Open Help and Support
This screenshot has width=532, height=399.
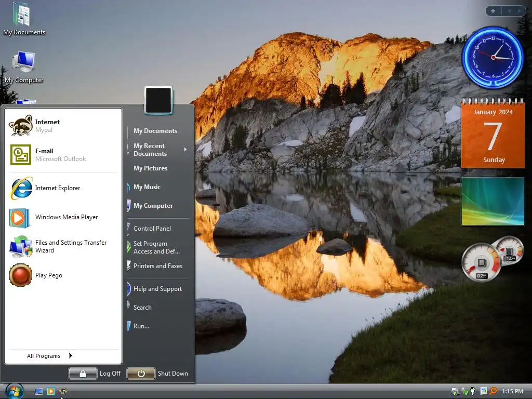[x=157, y=289]
